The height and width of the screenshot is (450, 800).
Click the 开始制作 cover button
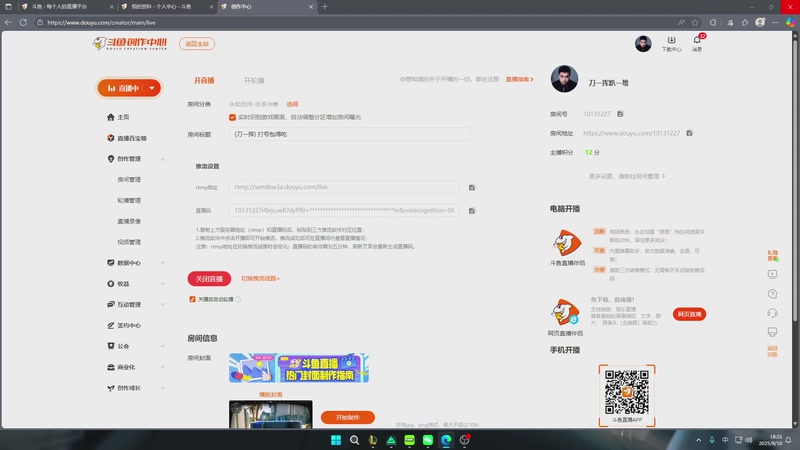[x=348, y=417]
